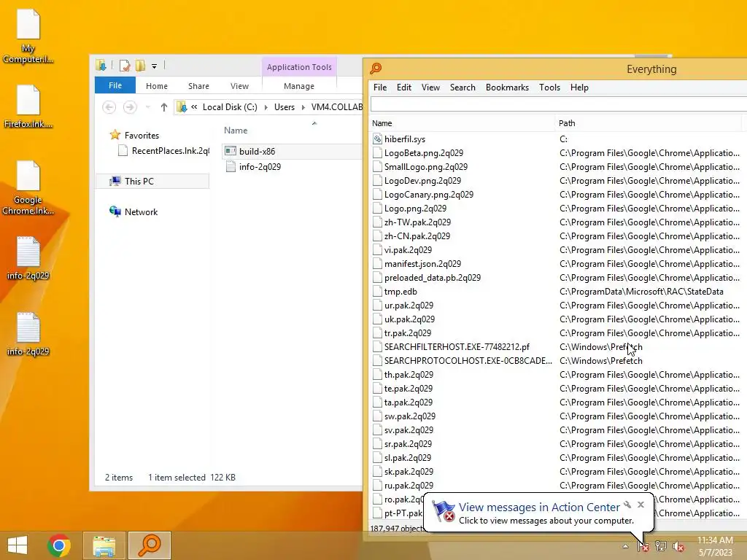The width and height of the screenshot is (747, 560).
Task: Select Favorites in Explorer navigation pane
Action: click(142, 135)
